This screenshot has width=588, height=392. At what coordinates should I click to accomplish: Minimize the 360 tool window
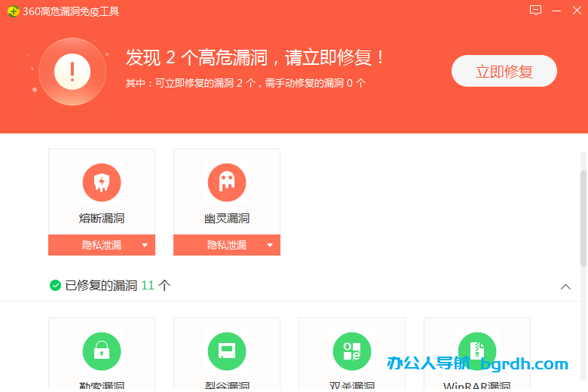(556, 11)
